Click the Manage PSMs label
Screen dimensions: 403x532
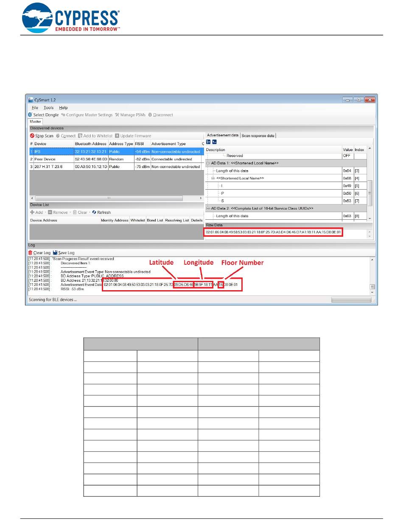(x=132, y=115)
